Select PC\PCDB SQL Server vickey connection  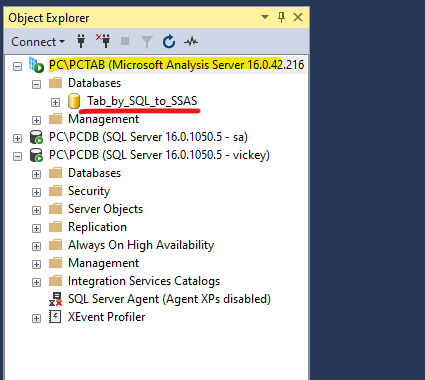159,155
